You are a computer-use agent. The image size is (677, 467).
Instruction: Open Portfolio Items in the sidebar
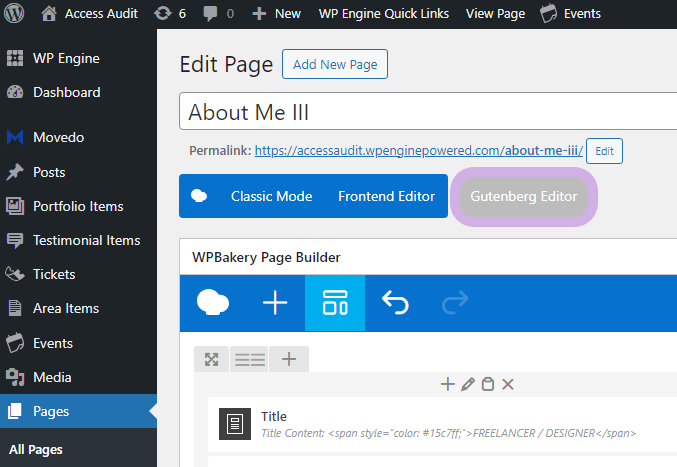coord(78,206)
